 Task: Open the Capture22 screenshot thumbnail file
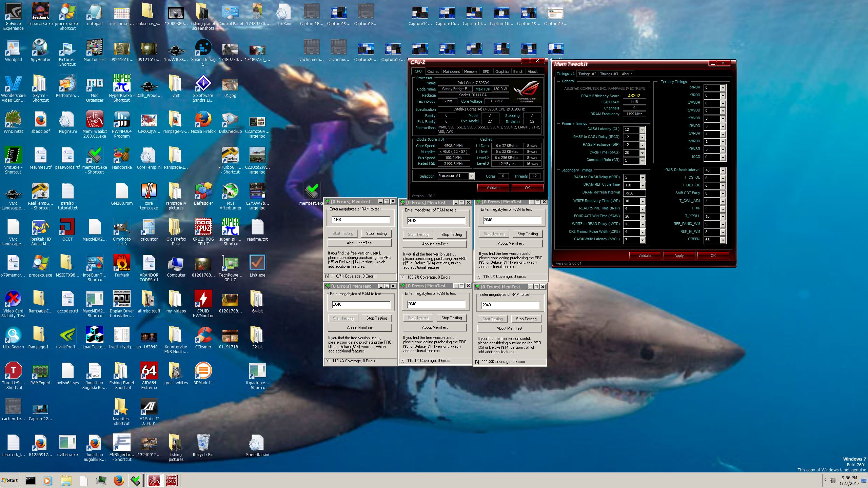(x=40, y=411)
